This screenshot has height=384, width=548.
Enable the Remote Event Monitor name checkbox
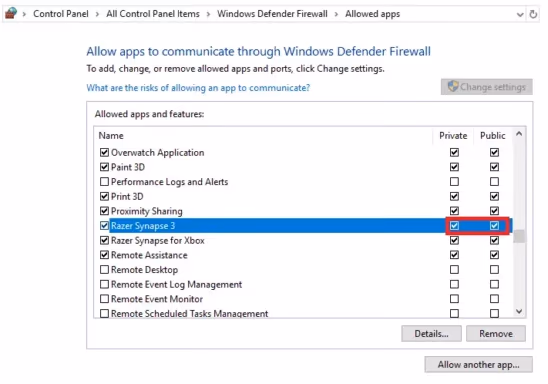click(104, 299)
